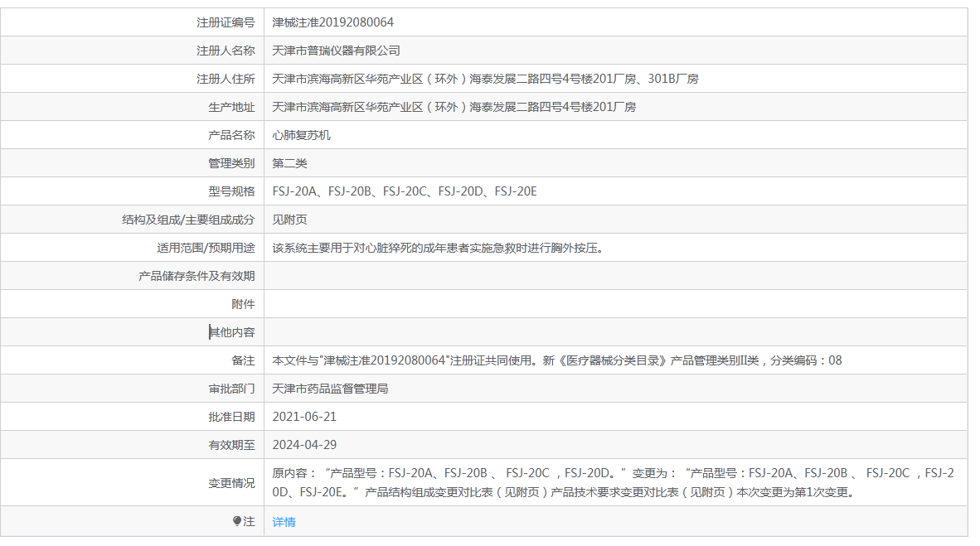
Task: Click the 备注 label
Action: 243,360
